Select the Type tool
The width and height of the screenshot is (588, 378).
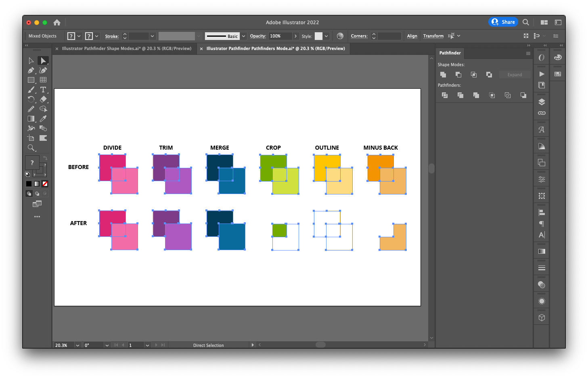43,90
